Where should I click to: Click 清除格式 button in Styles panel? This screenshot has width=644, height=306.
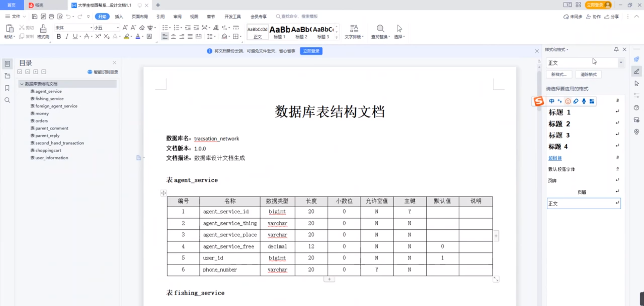point(588,75)
